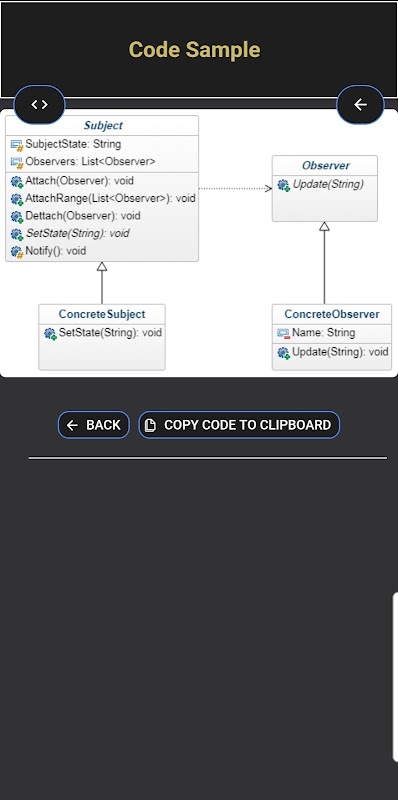Click the Observer Update(String) method icon
This screenshot has width=398, height=800.
pyautogui.click(x=284, y=185)
